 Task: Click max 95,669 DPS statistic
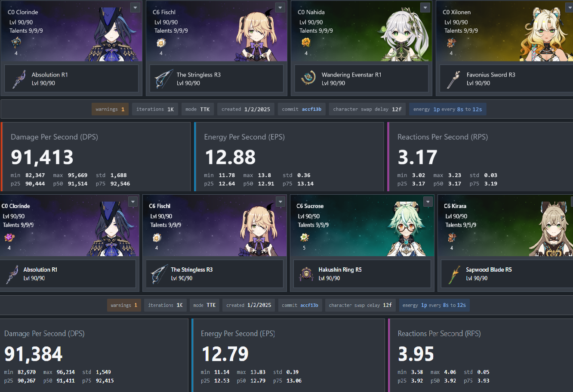coord(70,175)
